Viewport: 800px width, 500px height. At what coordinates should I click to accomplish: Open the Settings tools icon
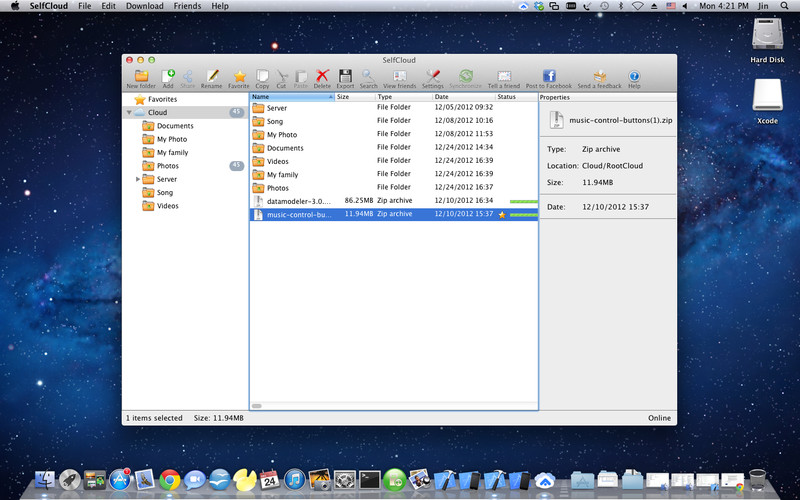(433, 79)
